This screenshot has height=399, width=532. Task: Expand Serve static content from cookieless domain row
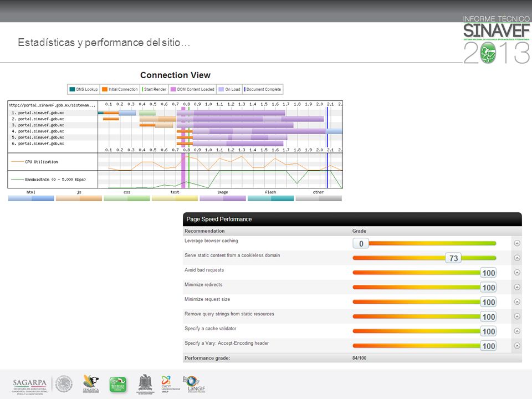pos(516,258)
